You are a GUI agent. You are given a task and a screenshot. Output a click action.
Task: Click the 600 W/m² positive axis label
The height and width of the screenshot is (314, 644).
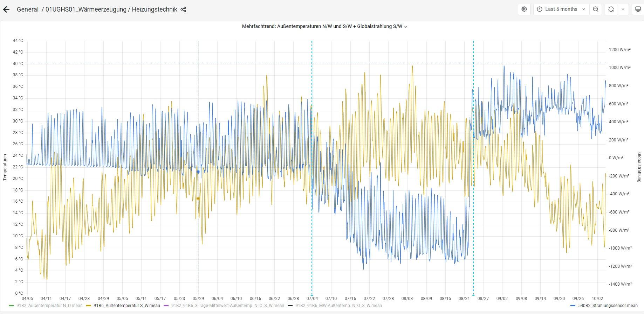(618, 104)
